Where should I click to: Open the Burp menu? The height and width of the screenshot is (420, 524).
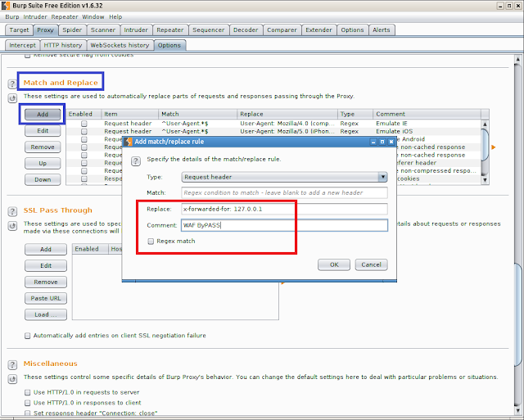pyautogui.click(x=12, y=16)
